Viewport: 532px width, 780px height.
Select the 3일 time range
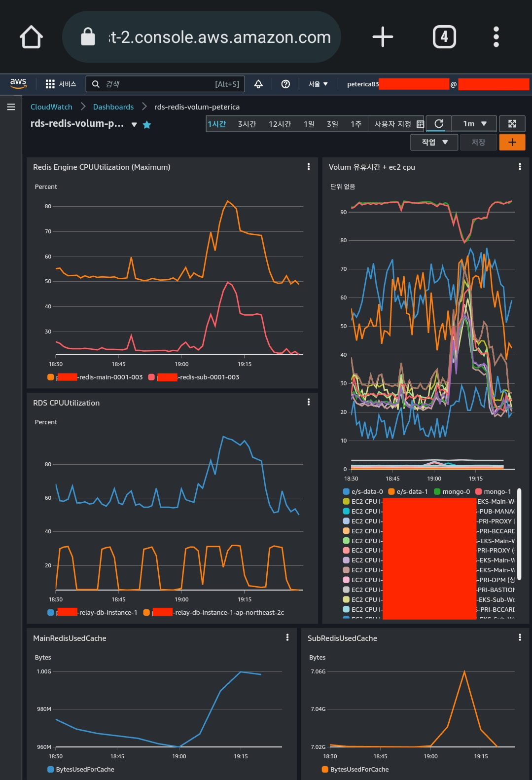point(332,124)
